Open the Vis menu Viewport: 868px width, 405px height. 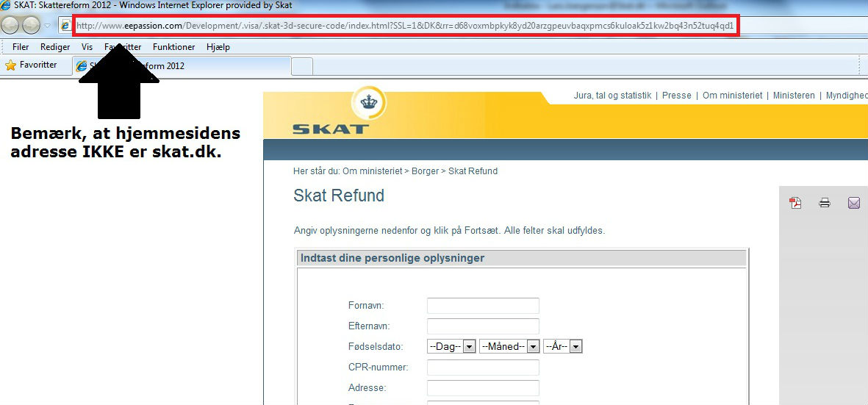(87, 47)
